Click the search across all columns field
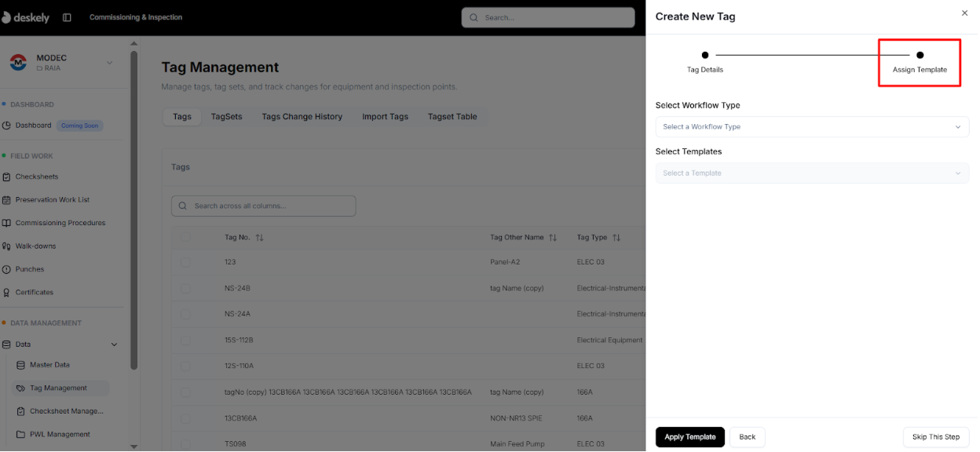Viewport: 980px width, 452px height. [263, 206]
